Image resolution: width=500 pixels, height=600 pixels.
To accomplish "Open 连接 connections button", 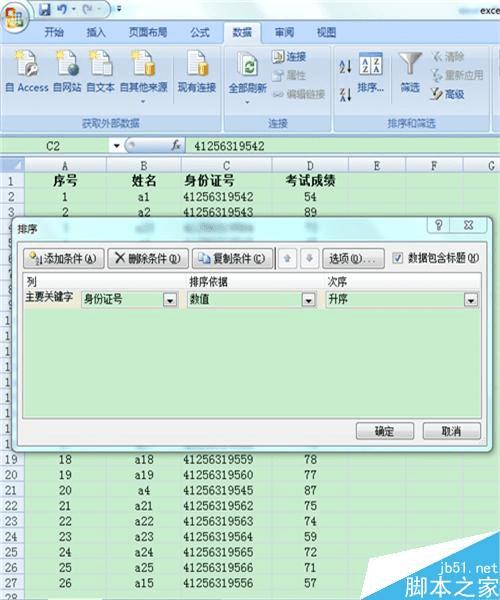I will click(289, 57).
